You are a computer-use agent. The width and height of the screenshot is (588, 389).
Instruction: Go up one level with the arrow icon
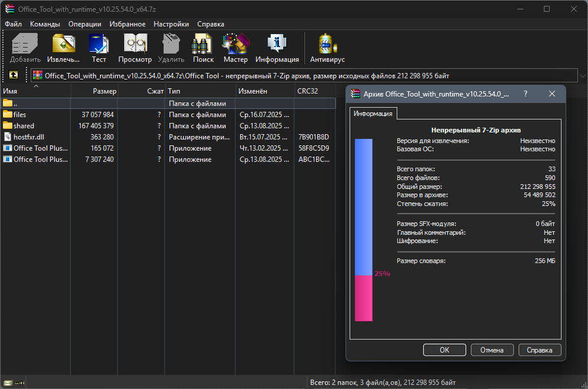14,75
